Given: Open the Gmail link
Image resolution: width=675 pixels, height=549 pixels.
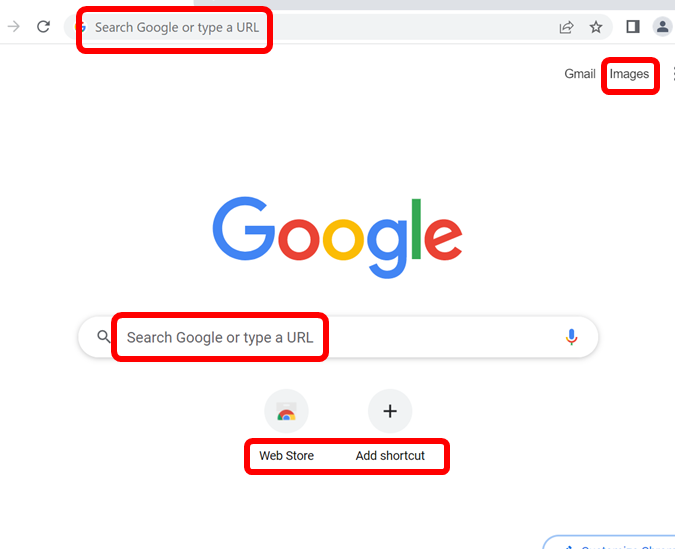Looking at the screenshot, I should tap(580, 74).
